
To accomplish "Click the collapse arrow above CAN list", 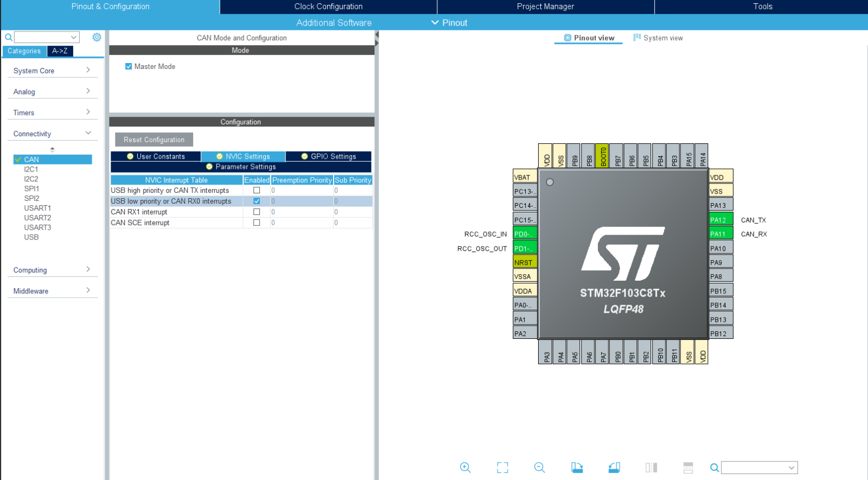I will (52, 149).
